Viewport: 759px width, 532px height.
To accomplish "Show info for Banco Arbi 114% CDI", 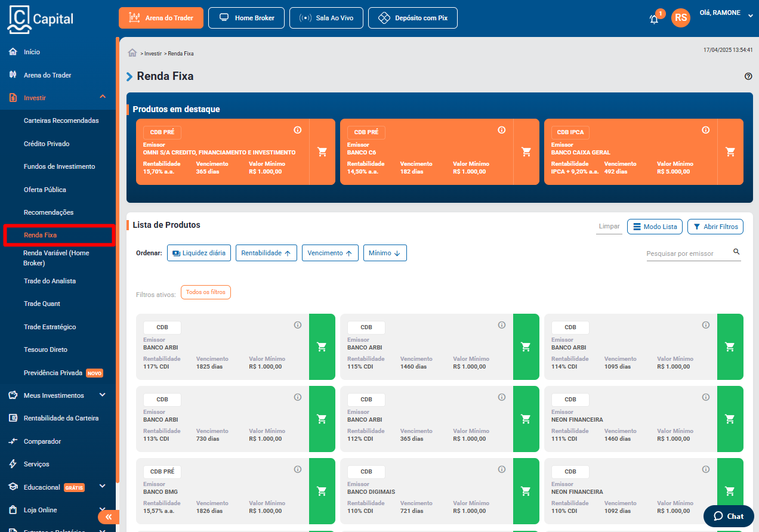I will (x=706, y=325).
